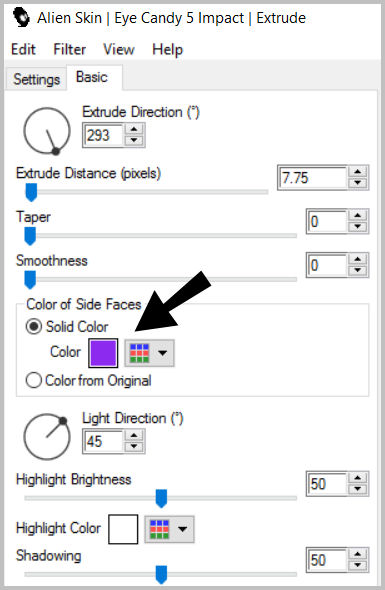Click the Extrude Direction angle dial
This screenshot has height=590, width=385.
tap(47, 131)
